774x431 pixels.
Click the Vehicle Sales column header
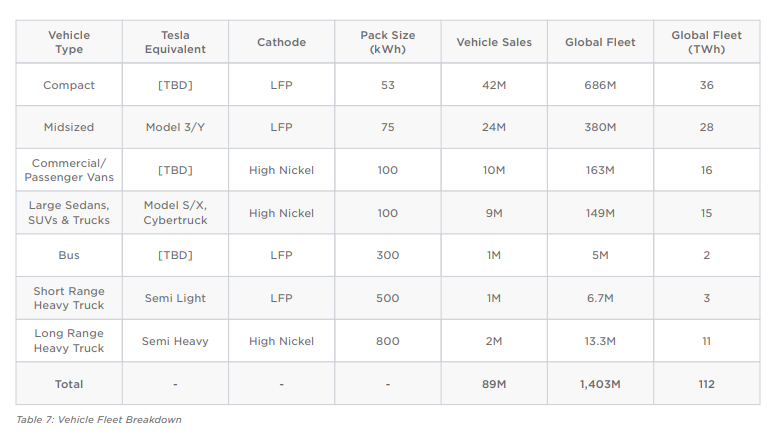pos(494,42)
